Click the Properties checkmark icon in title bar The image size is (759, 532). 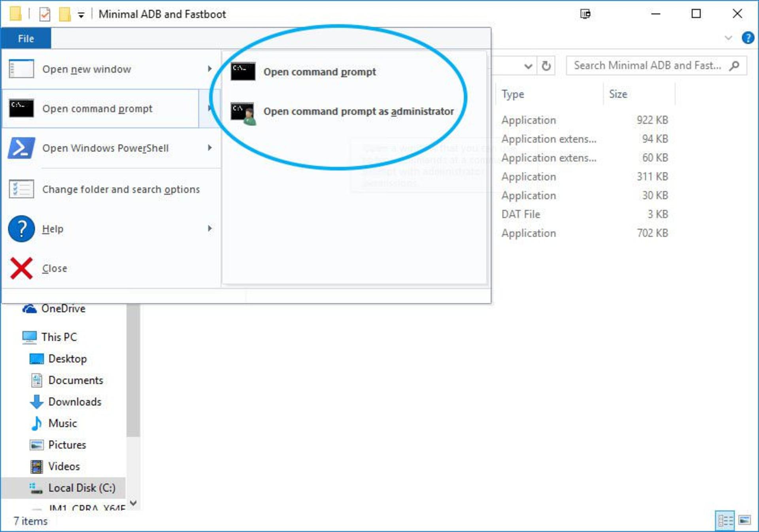45,15
